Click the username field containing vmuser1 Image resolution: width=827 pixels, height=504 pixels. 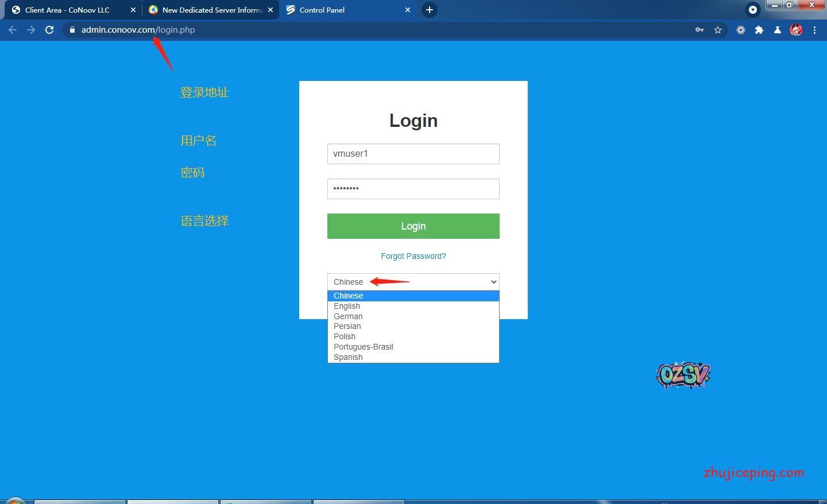pos(413,154)
